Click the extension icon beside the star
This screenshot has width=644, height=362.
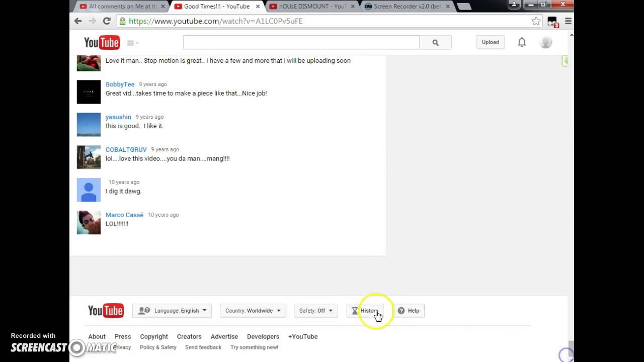click(552, 22)
